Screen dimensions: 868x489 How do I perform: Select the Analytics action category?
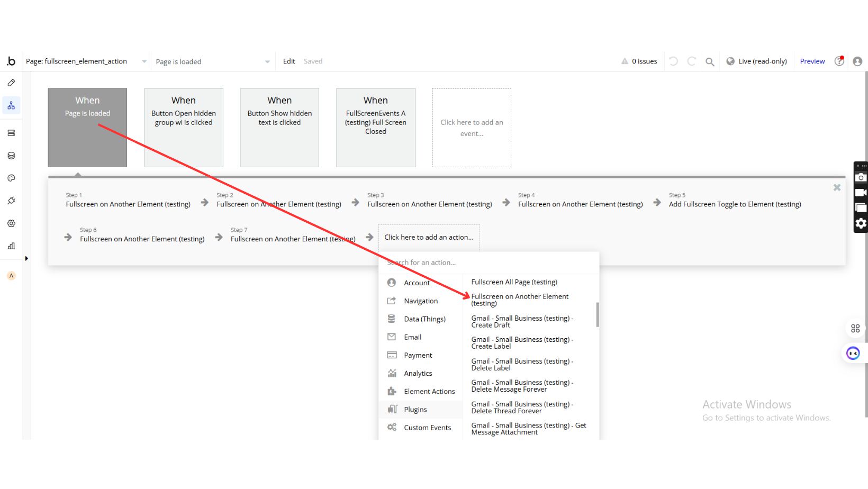coord(421,373)
